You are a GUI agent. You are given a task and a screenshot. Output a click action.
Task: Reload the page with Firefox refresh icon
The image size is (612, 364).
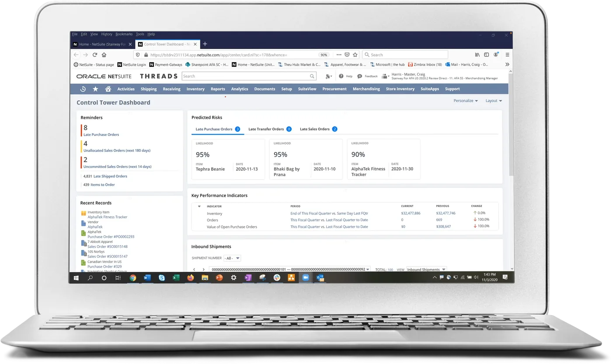94,55
